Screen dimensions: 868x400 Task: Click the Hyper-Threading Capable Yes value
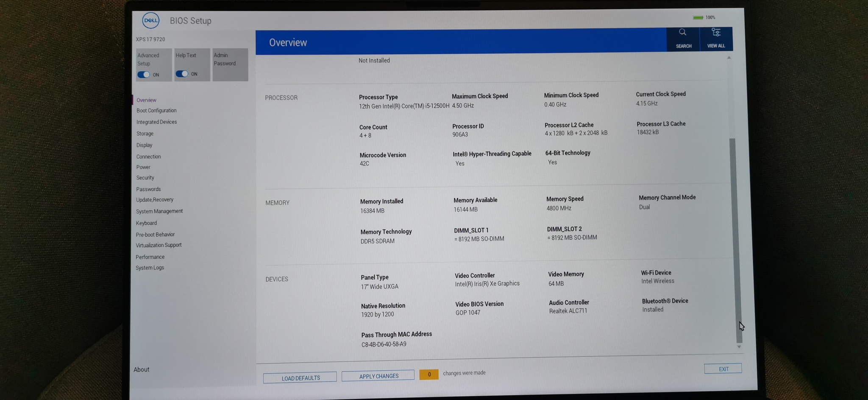[x=460, y=163]
